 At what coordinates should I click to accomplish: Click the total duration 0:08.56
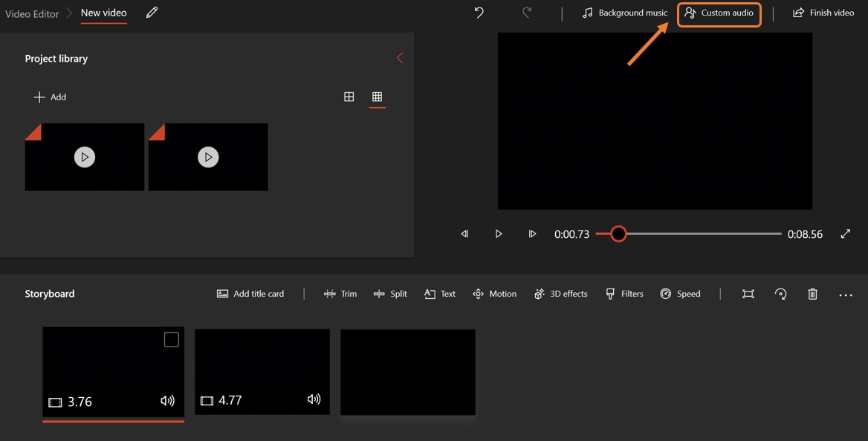click(805, 234)
